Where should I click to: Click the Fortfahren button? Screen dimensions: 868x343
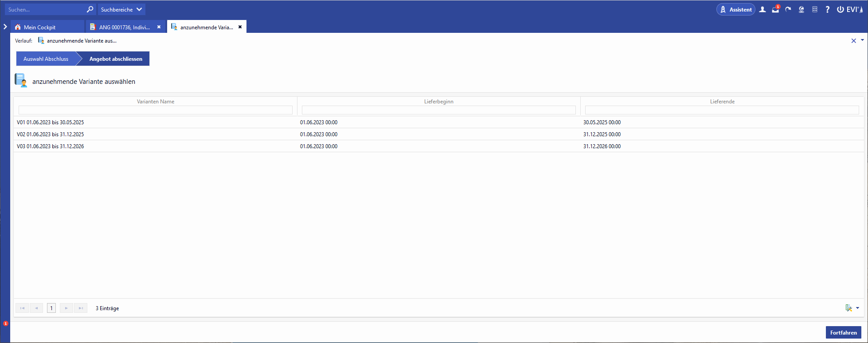coord(843,332)
